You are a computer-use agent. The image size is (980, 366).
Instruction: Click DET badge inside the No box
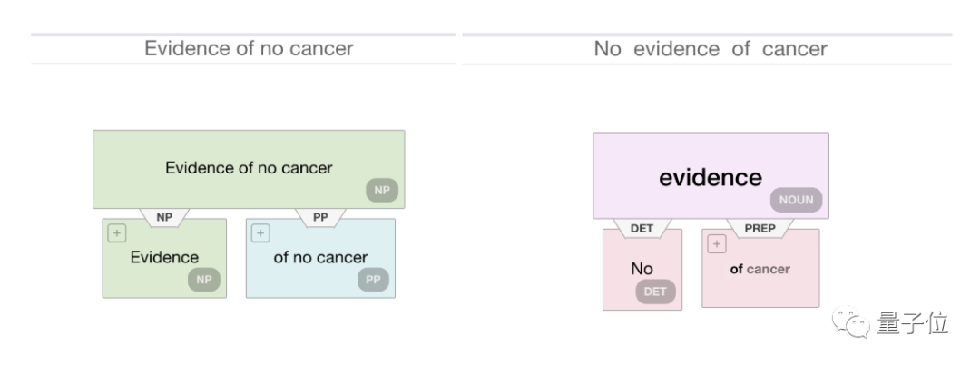coord(656,292)
